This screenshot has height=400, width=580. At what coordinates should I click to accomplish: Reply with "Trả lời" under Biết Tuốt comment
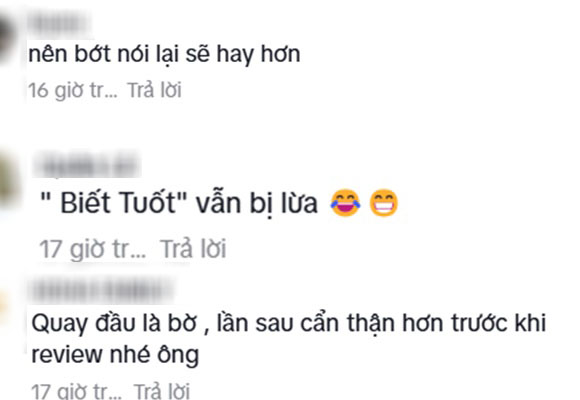click(x=193, y=248)
